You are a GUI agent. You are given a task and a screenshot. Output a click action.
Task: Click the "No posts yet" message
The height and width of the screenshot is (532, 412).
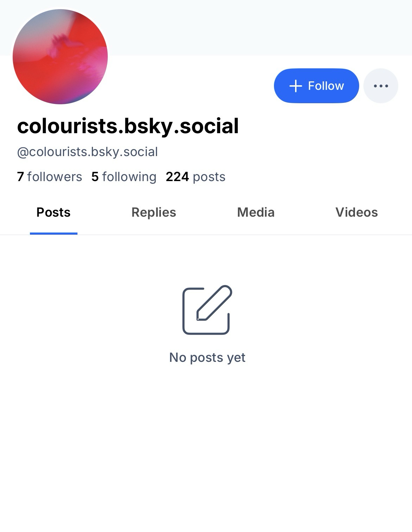click(x=207, y=358)
